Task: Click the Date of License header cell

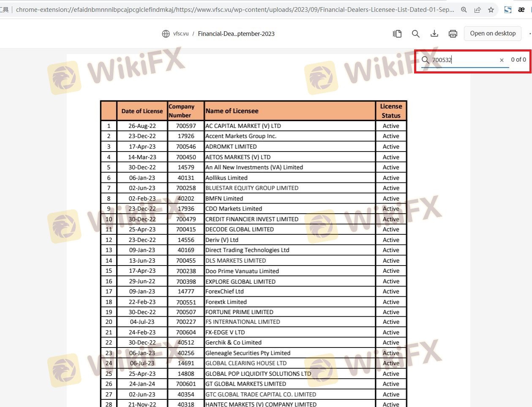Action: (x=142, y=111)
